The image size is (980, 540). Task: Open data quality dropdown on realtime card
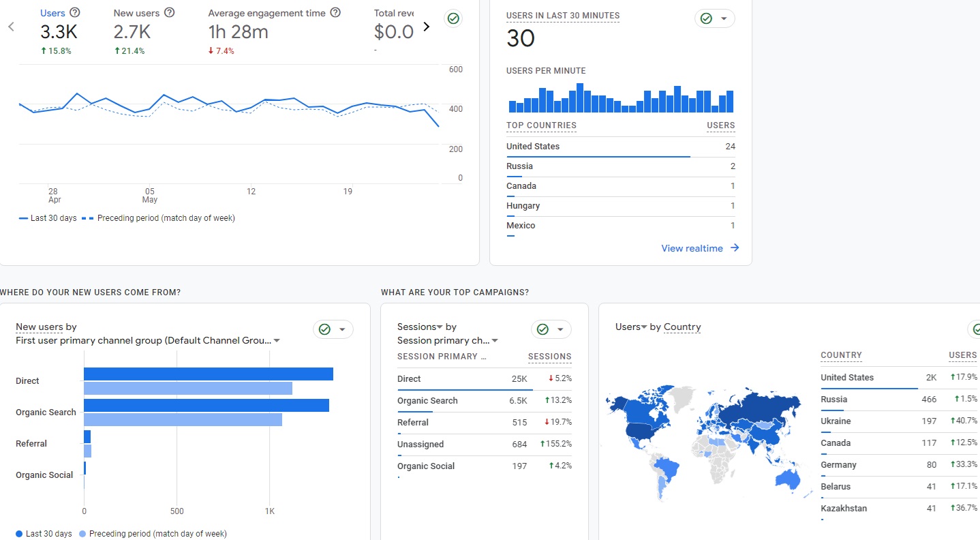point(715,18)
